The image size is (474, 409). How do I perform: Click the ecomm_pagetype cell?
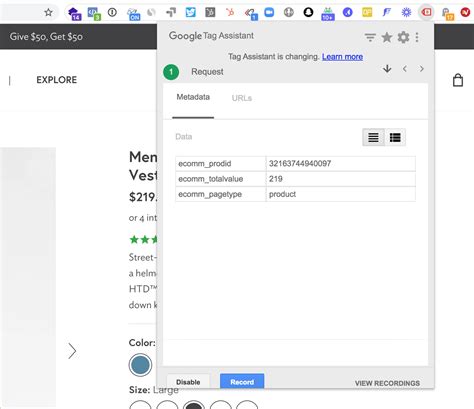pos(221,194)
